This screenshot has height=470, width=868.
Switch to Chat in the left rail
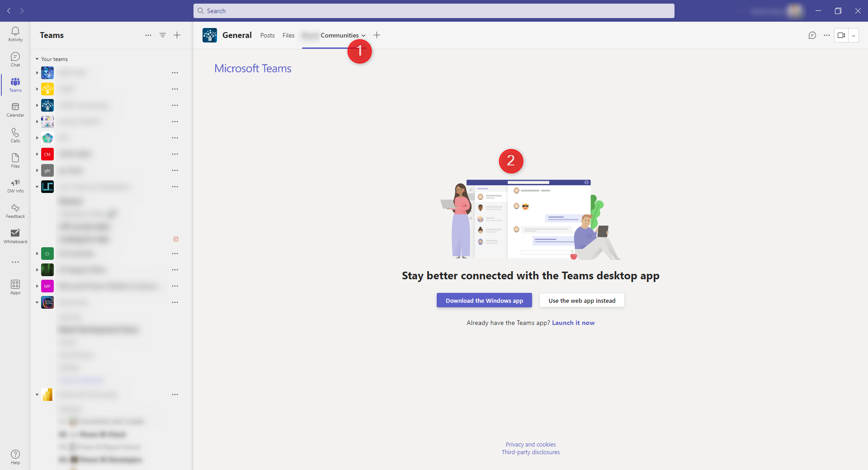click(x=15, y=59)
